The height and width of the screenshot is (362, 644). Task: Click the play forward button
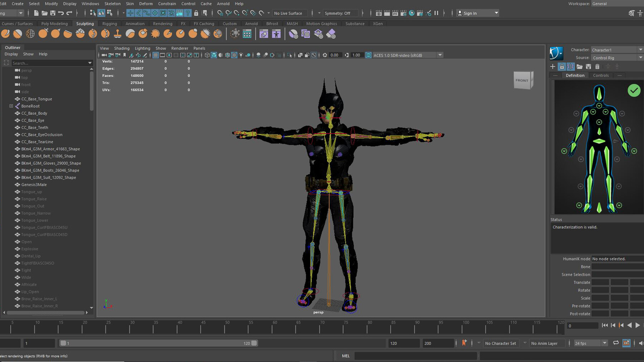tap(638, 325)
